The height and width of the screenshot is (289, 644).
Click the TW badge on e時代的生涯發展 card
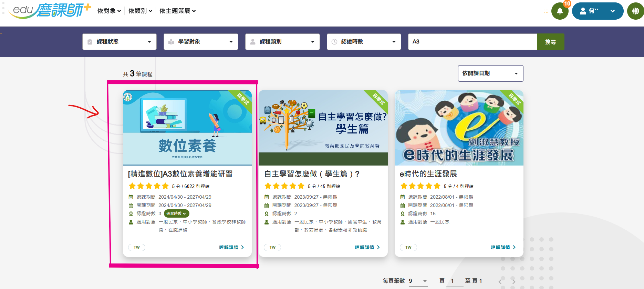pyautogui.click(x=408, y=247)
